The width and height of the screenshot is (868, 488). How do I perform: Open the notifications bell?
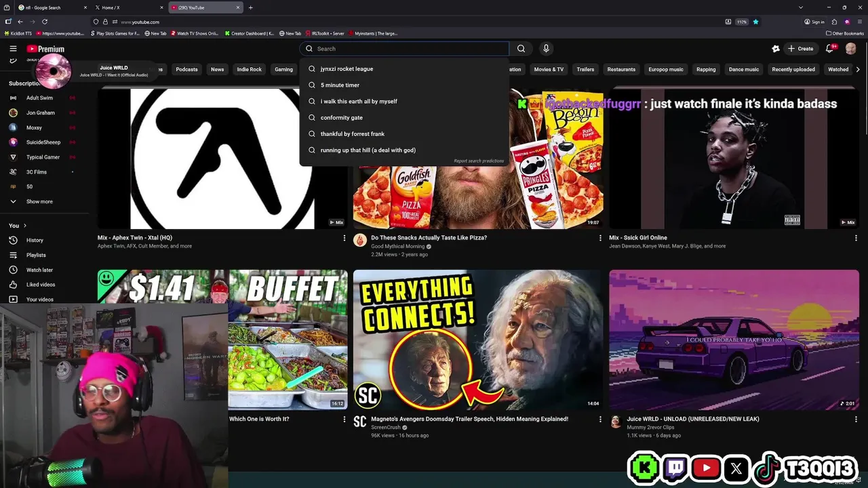[830, 49]
